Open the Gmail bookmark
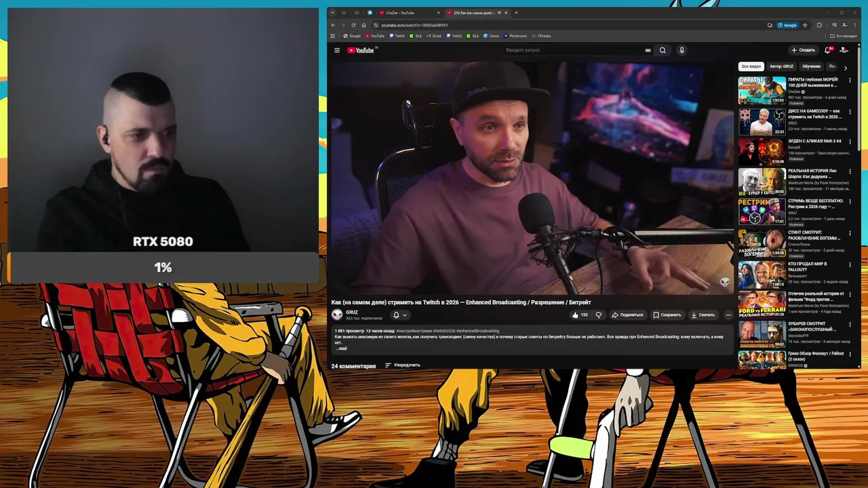This screenshot has width=868, height=488. pos(433,36)
